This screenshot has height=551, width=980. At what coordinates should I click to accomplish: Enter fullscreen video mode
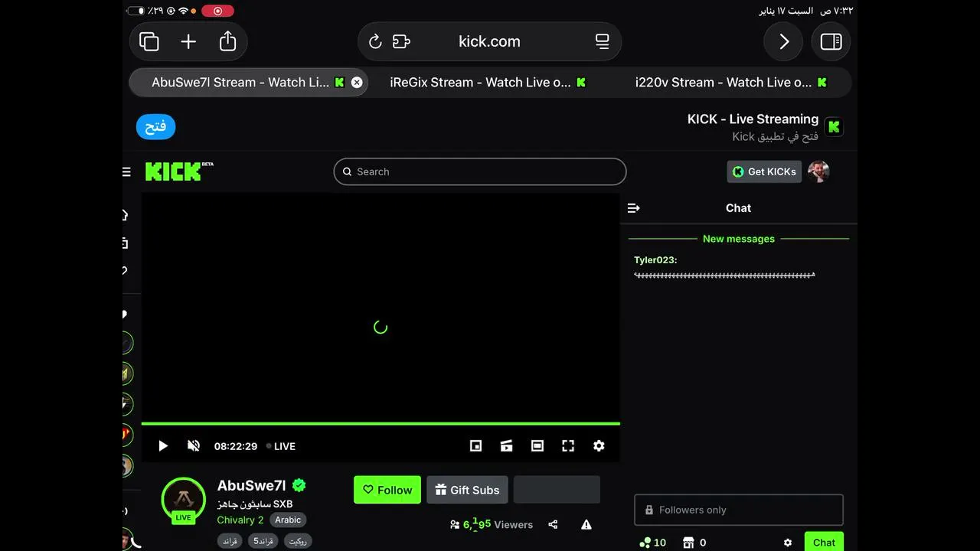pyautogui.click(x=568, y=446)
